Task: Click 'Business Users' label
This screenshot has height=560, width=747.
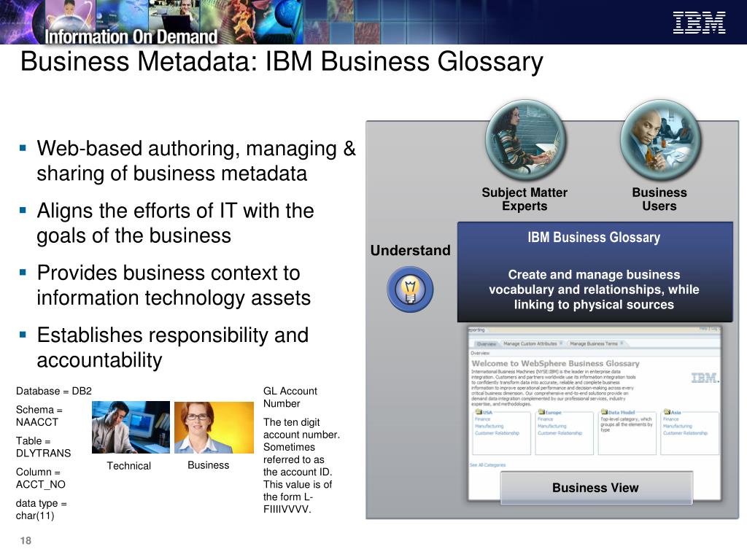Action: tap(659, 199)
